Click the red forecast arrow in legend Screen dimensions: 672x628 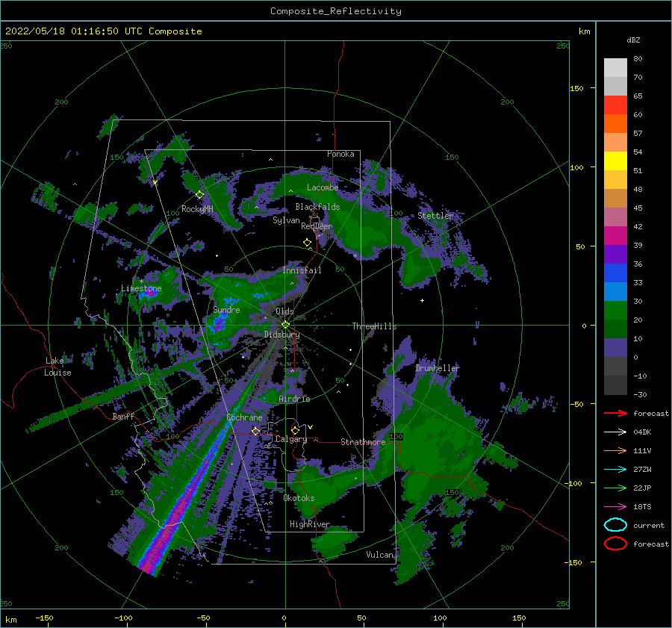[615, 413]
